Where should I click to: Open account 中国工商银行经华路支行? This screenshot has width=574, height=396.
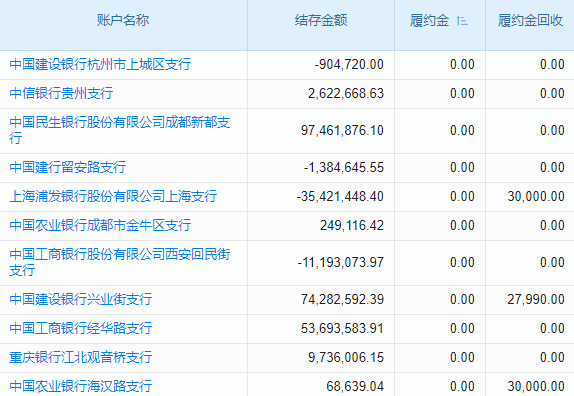tap(81, 328)
